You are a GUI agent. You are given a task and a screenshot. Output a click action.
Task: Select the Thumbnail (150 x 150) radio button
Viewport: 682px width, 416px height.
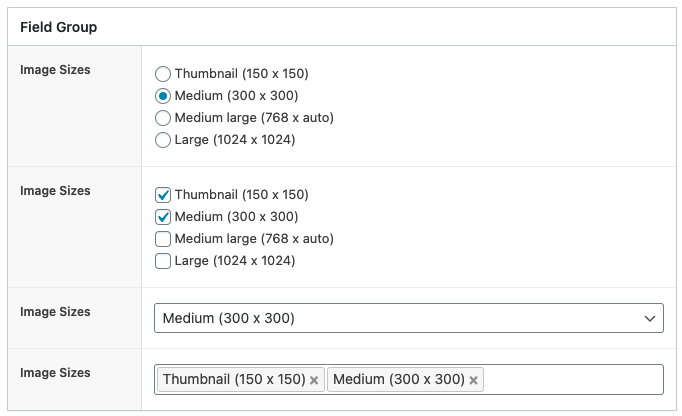(x=163, y=74)
